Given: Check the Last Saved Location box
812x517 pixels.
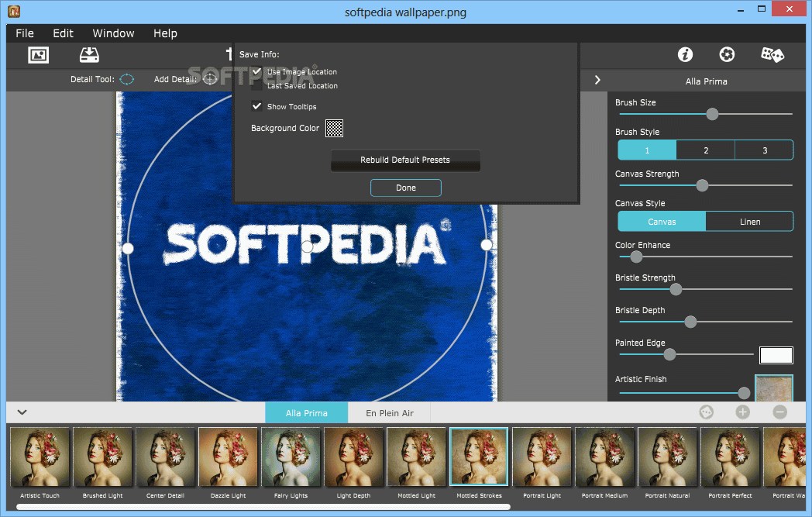Looking at the screenshot, I should click(x=257, y=85).
